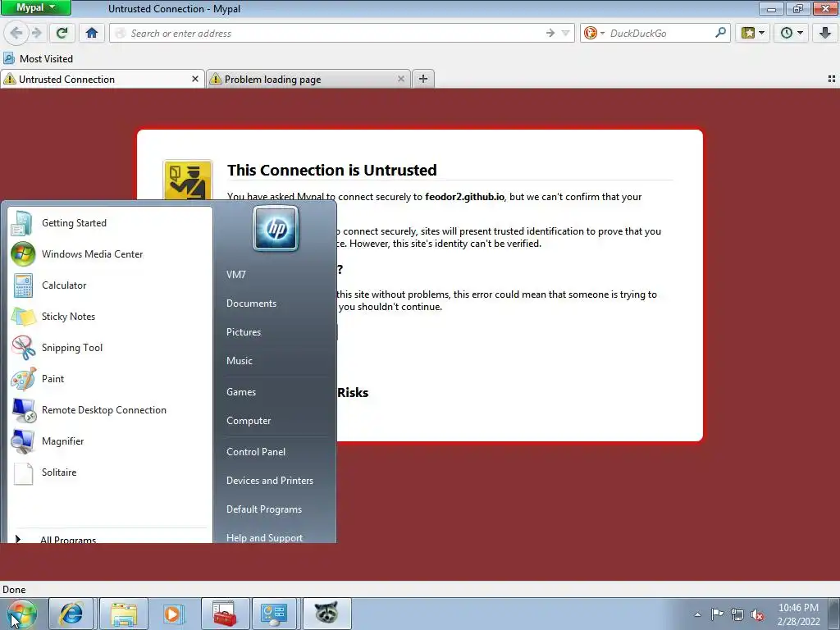Click the Forward navigation arrow
The image size is (840, 630).
point(36,33)
